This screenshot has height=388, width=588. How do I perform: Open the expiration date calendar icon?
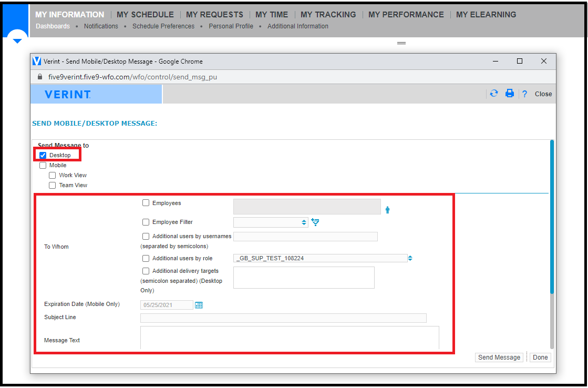[199, 305]
